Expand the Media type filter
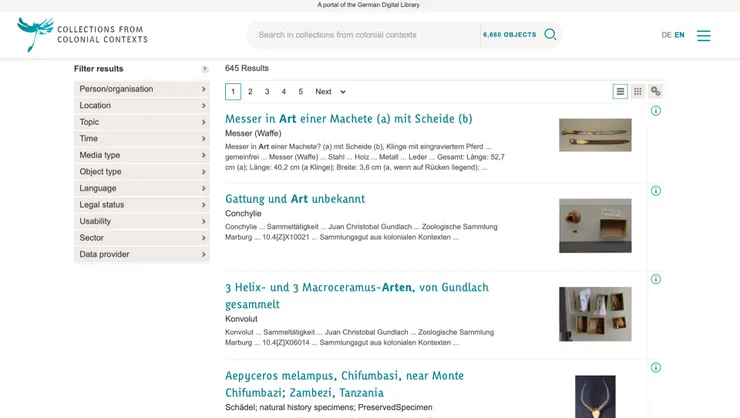This screenshot has height=418, width=740. coord(142,155)
